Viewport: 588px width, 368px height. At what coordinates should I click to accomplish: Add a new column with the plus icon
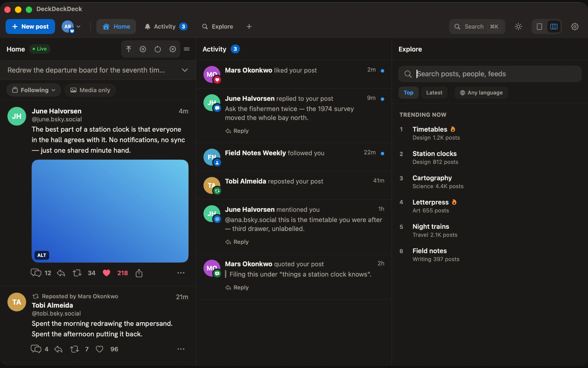[x=249, y=27]
